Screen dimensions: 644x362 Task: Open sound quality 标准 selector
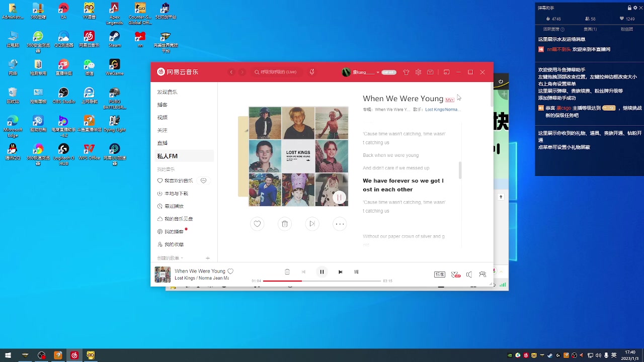[440, 275]
